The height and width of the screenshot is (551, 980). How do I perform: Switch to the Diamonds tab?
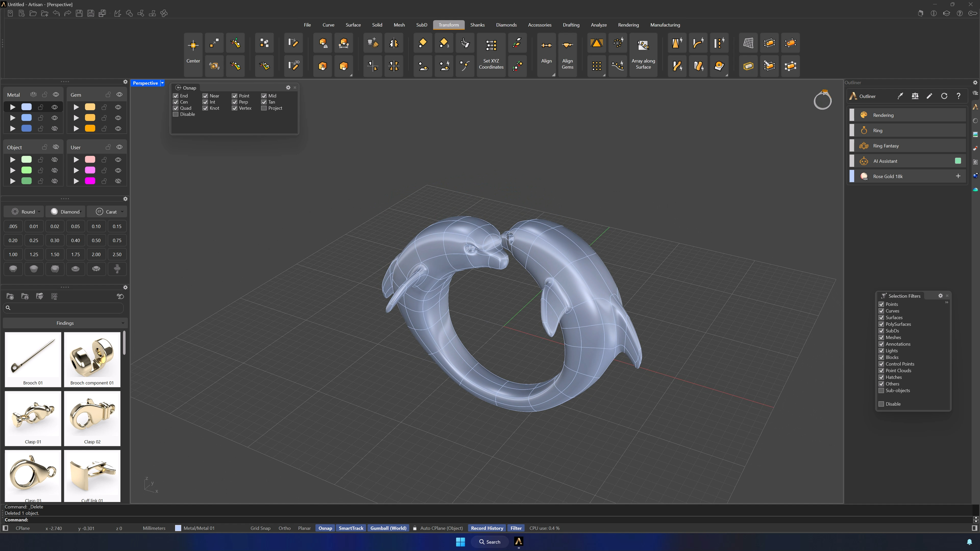[x=506, y=25]
